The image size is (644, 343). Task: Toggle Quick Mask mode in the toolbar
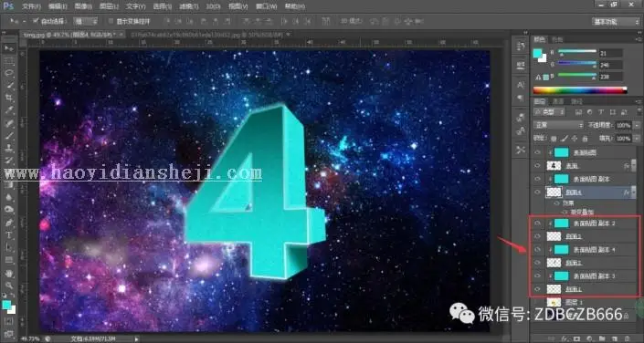(x=9, y=321)
